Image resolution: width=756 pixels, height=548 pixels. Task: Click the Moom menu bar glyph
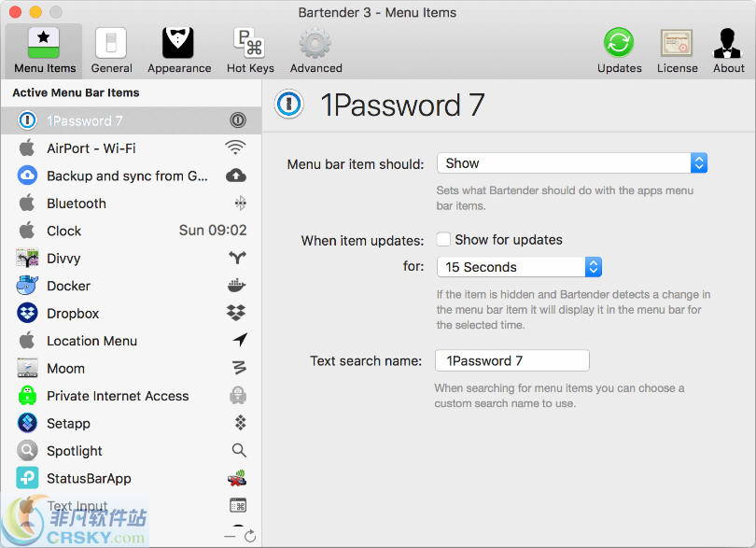(240, 368)
